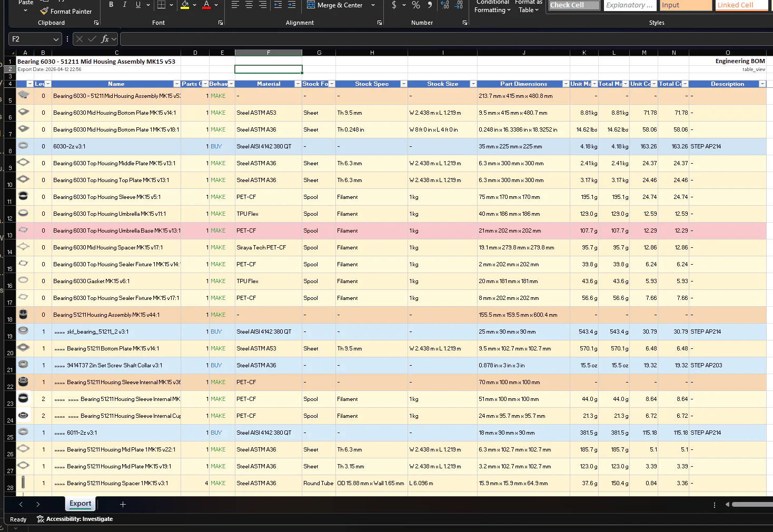
Task: Select column F header
Action: coord(269,53)
